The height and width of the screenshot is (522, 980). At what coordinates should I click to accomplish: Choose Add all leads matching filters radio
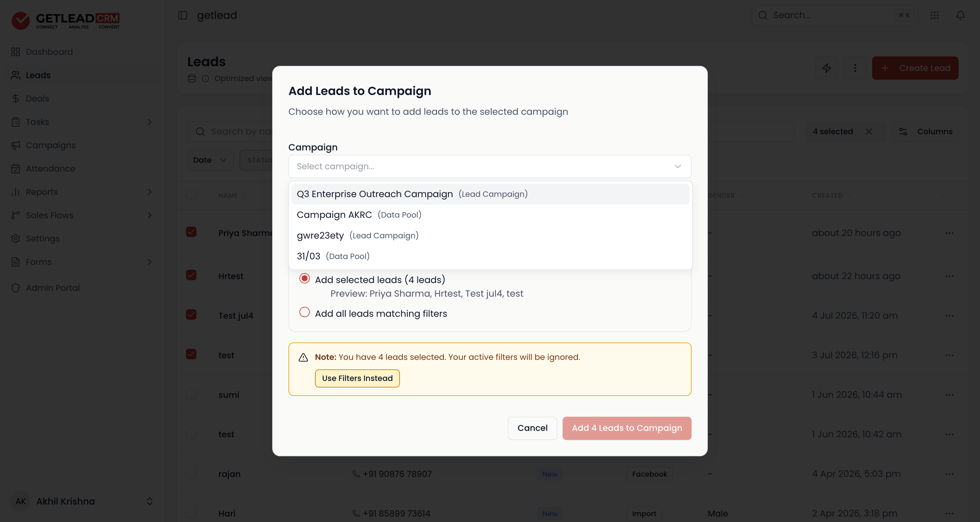pyautogui.click(x=304, y=313)
